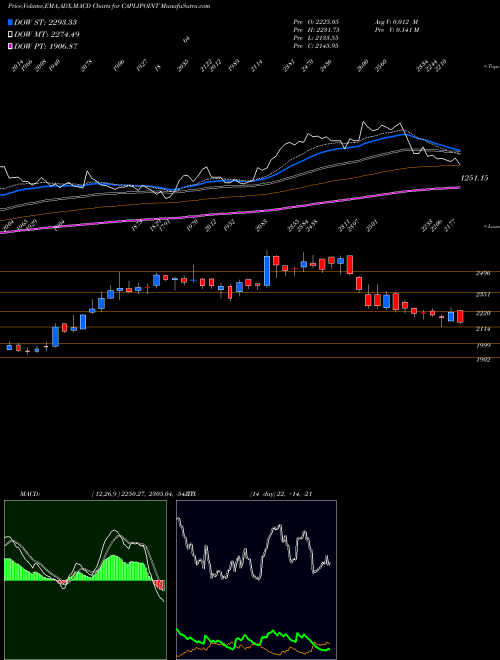Image resolution: width=500 pixels, height=660 pixels.
Task: Click the 1902 price level label
Action: pos(483,360)
